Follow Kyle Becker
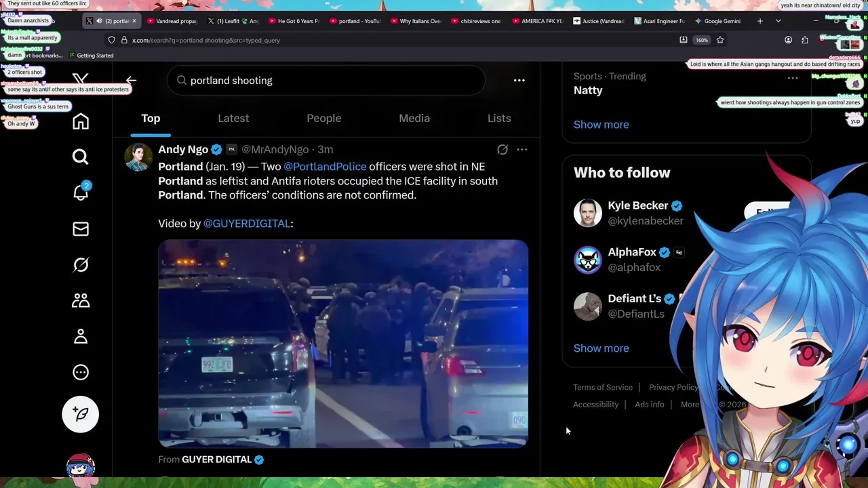 (768, 213)
